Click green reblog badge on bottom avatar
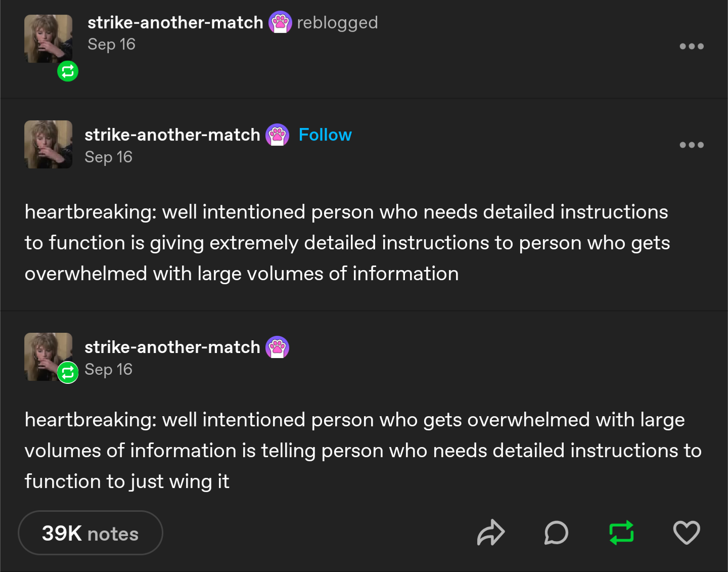This screenshot has height=572, width=728. (68, 373)
